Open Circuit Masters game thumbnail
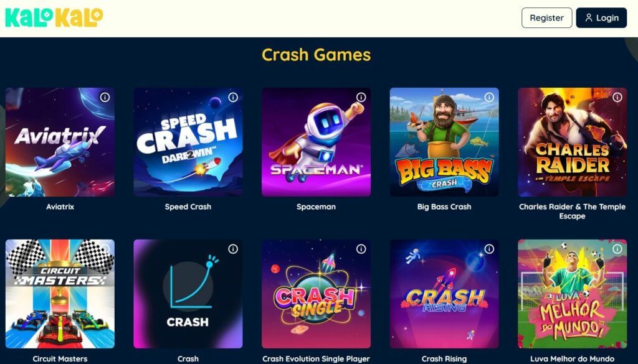The height and width of the screenshot is (364, 638). pos(60,294)
